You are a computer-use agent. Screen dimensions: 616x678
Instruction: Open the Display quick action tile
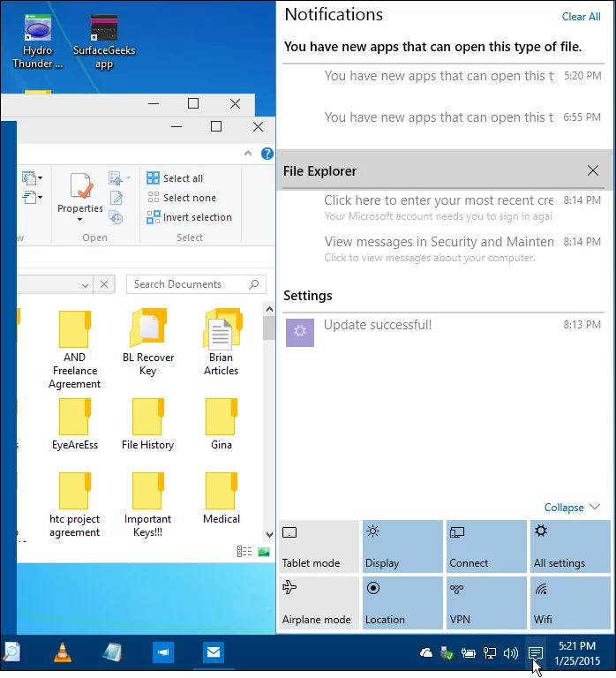402,547
